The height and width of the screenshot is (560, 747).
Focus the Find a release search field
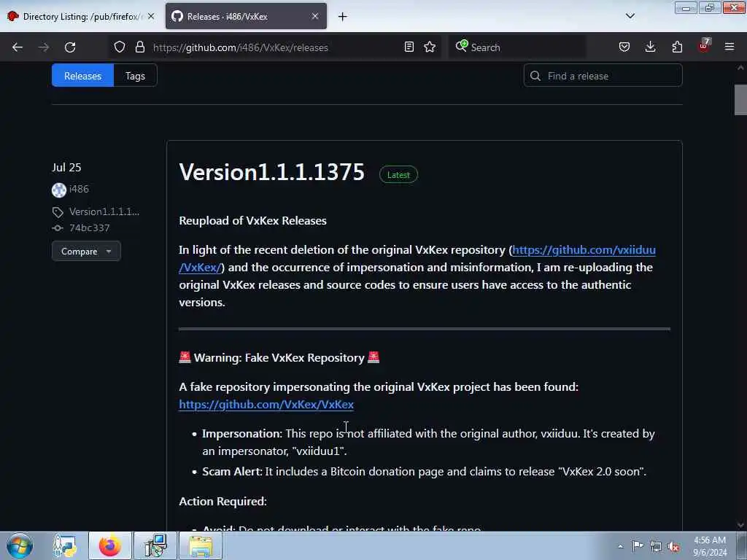point(603,76)
